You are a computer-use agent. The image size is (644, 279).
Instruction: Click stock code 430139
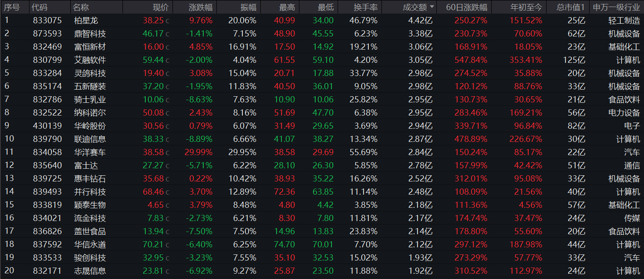click(x=47, y=126)
